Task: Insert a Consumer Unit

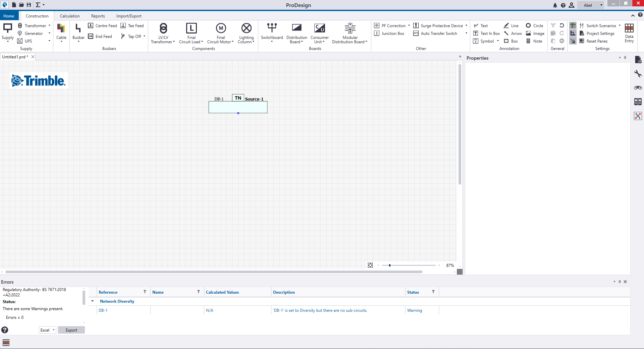Action: coord(319,33)
